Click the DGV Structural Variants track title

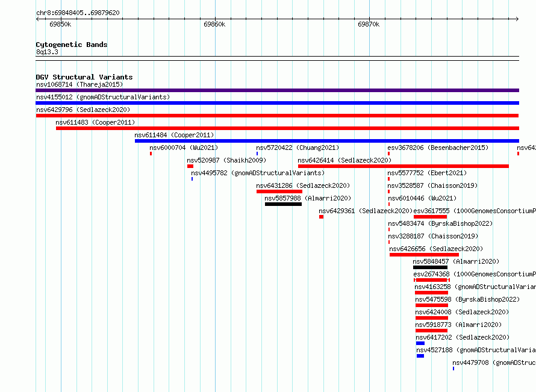pos(84,77)
